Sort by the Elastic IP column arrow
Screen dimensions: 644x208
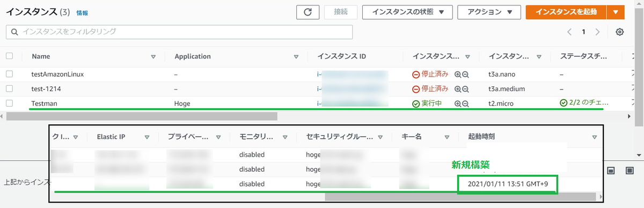[x=147, y=137]
